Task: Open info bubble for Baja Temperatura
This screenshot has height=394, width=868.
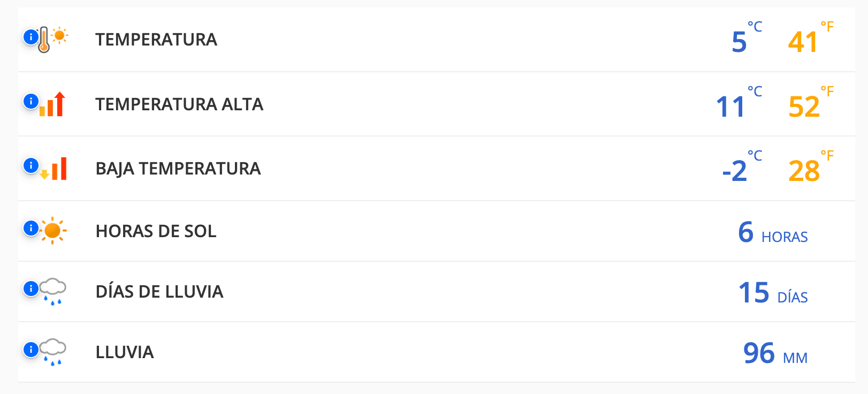Action: point(31,165)
